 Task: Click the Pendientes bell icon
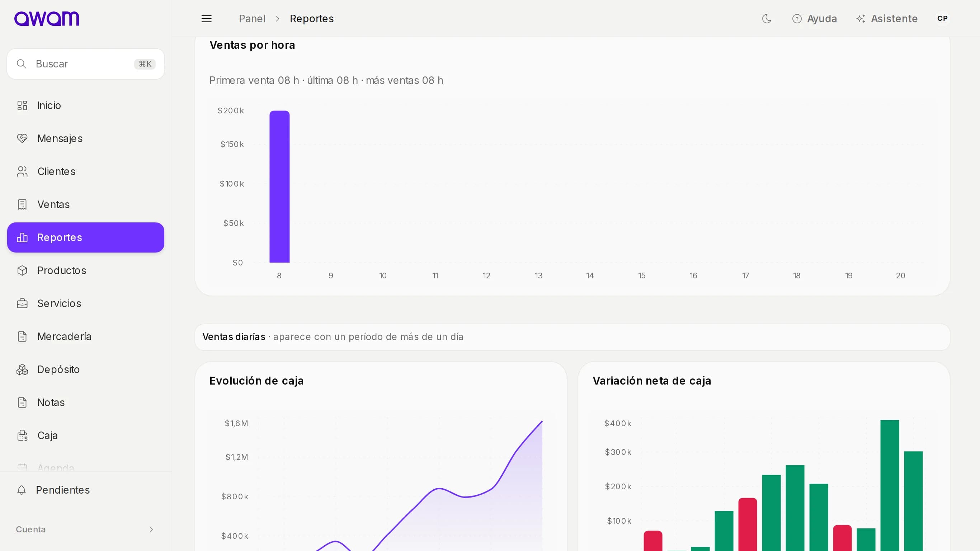pos(22,490)
